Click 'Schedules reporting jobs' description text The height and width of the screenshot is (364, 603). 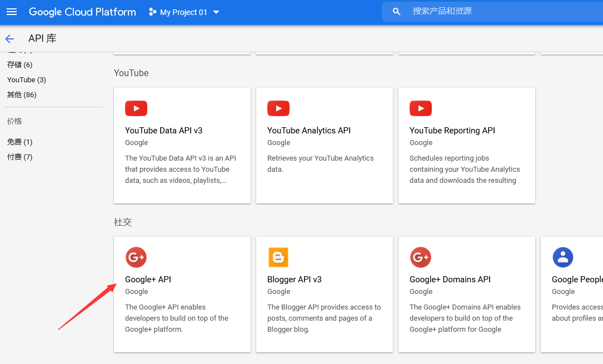[465, 169]
